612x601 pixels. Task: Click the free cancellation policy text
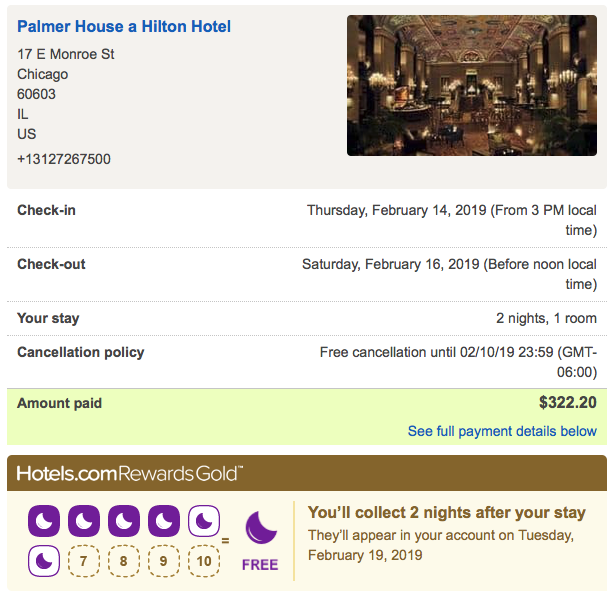[x=458, y=362]
